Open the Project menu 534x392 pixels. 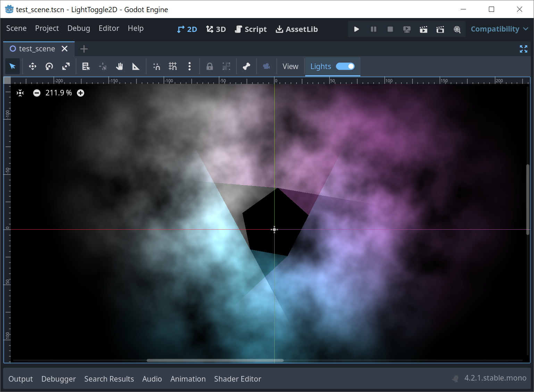coord(47,28)
